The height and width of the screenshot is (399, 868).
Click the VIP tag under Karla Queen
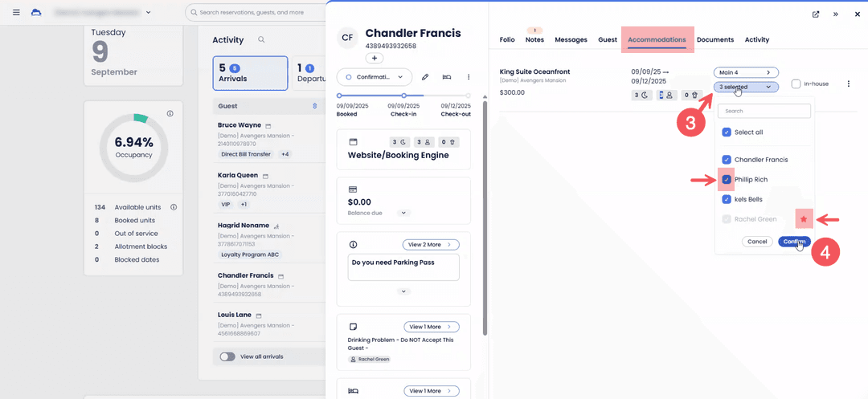(226, 205)
